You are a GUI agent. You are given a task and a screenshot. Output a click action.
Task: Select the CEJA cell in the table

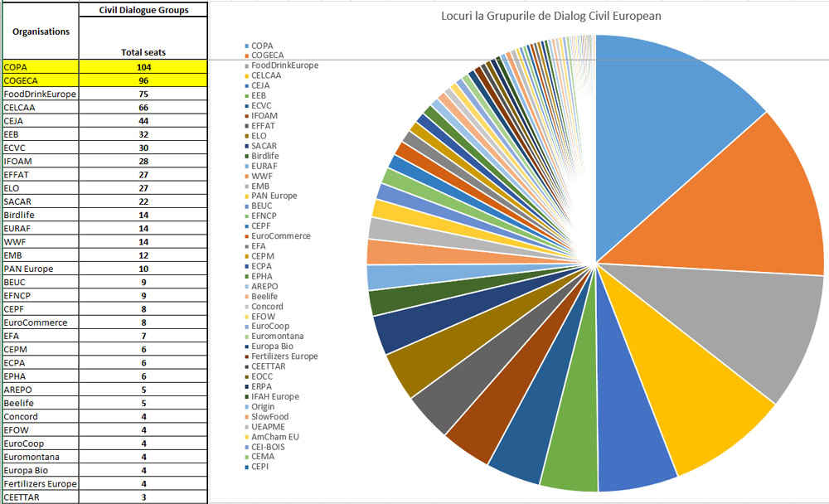pos(41,120)
